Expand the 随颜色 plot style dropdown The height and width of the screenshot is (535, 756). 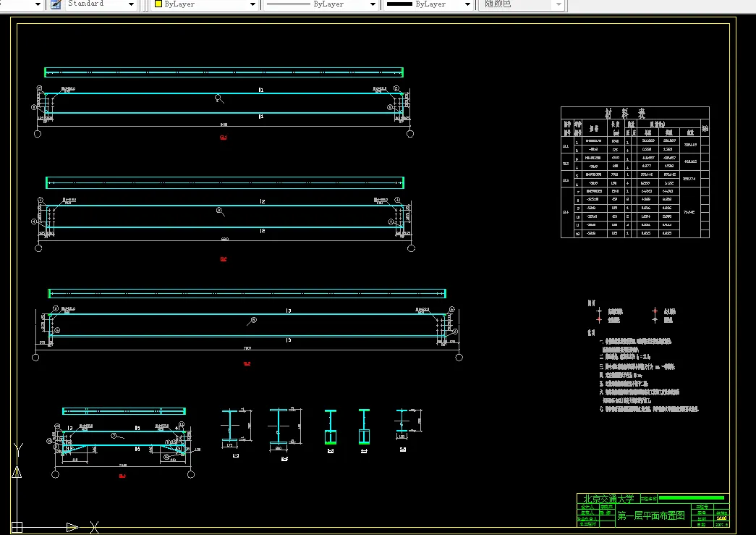pyautogui.click(x=558, y=4)
